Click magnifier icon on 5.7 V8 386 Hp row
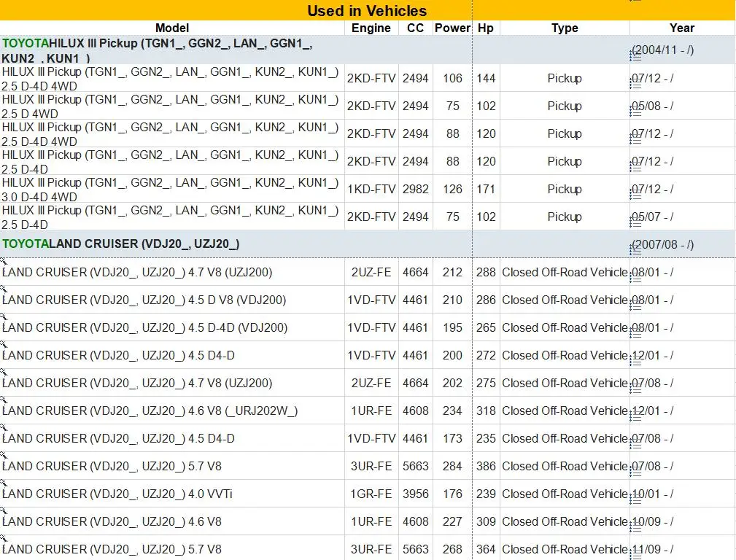This screenshot has width=736, height=560. [x=4, y=455]
